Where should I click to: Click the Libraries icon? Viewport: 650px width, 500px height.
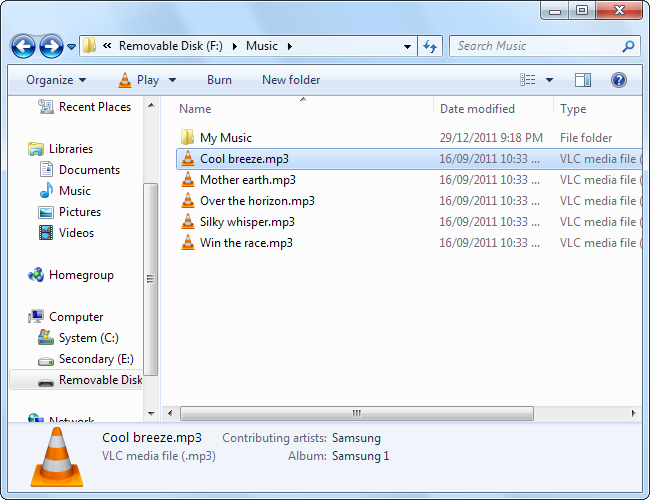pos(36,149)
